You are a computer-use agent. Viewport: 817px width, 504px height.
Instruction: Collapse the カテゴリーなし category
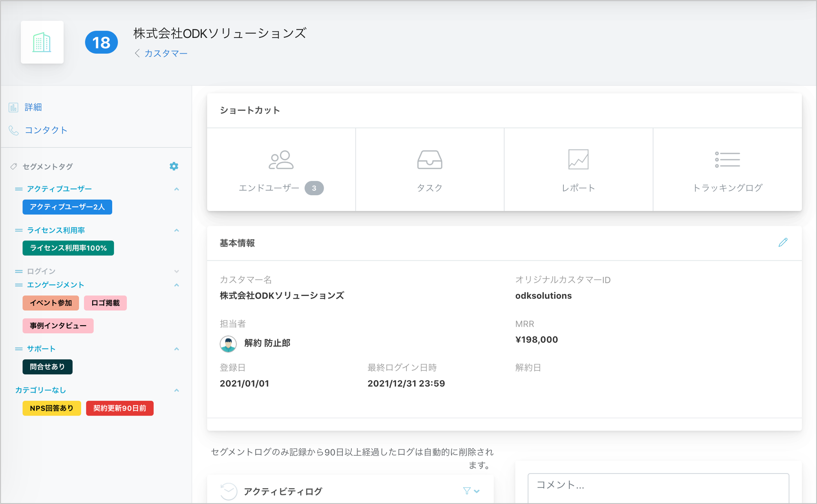pyautogui.click(x=177, y=390)
